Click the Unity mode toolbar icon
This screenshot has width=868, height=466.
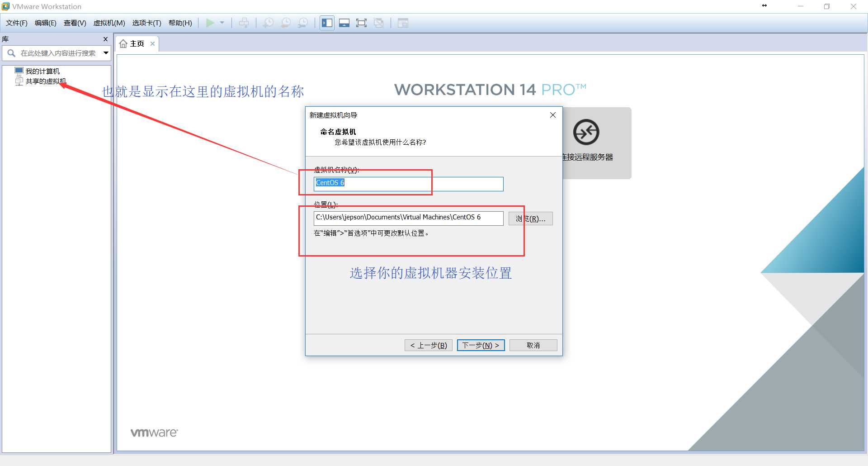coord(379,23)
